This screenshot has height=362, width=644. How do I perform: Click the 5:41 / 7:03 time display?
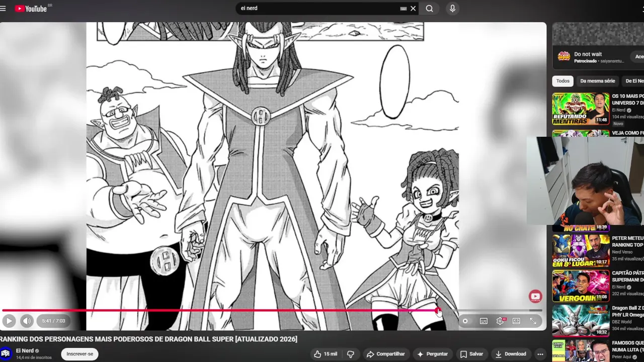pos(53,321)
